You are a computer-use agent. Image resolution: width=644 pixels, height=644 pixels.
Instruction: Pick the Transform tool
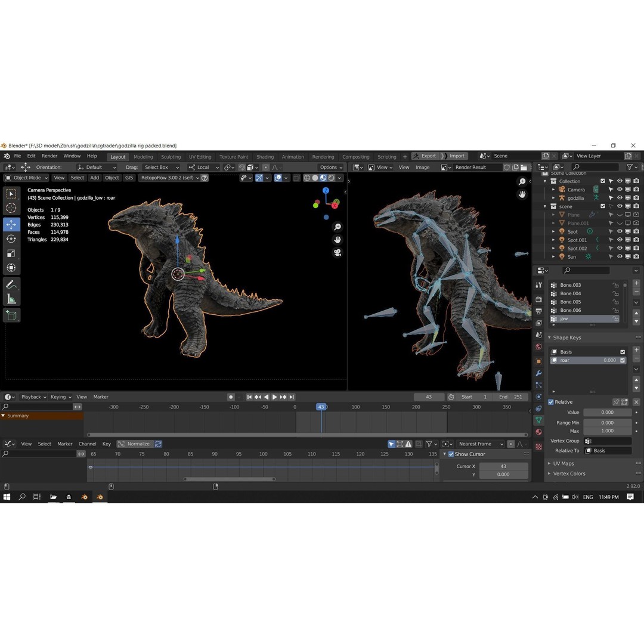(11, 268)
